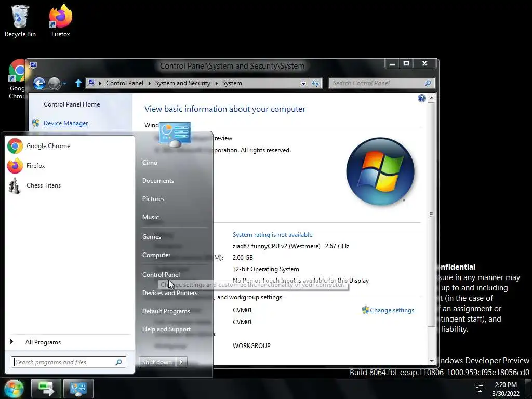
Task: Open Help and Support from Start menu
Action: click(x=166, y=329)
